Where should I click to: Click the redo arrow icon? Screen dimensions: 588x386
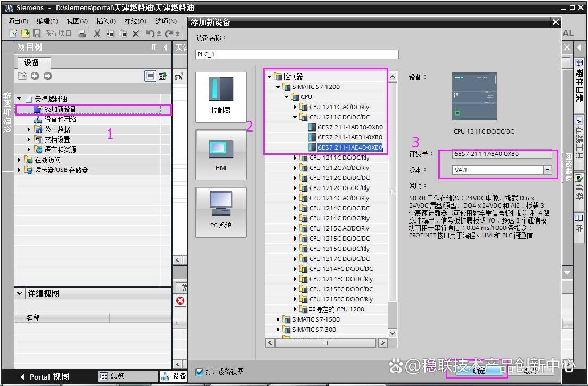169,34
